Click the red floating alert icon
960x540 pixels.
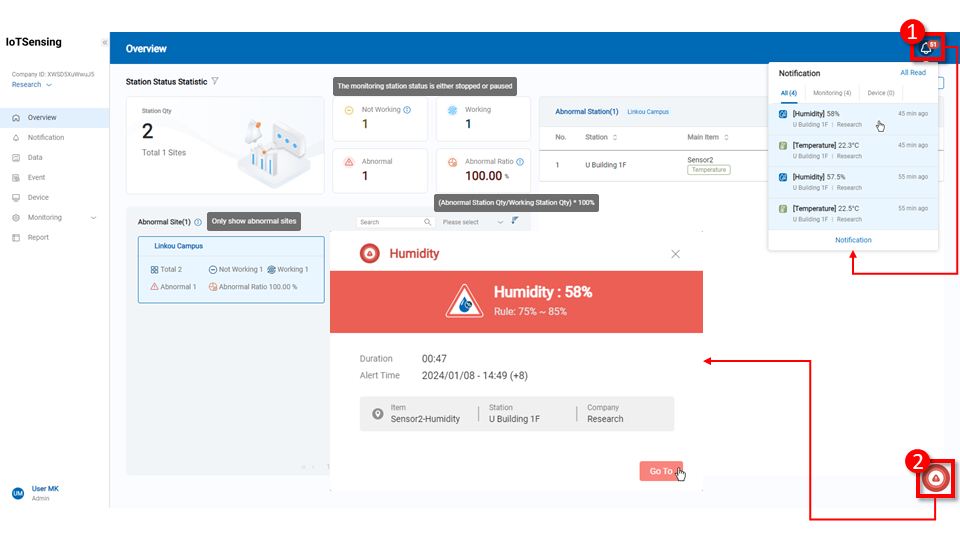tap(935, 479)
